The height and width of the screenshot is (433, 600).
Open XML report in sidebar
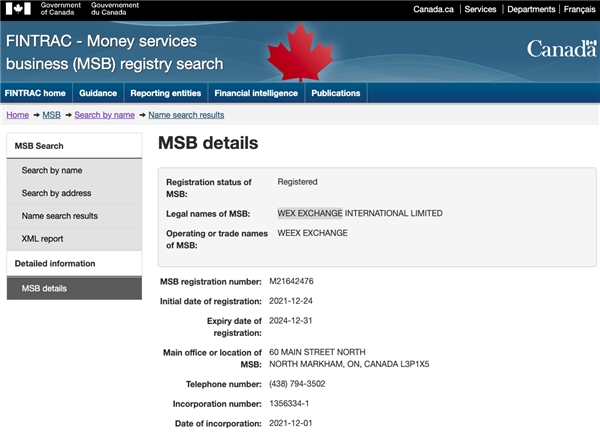(44, 239)
